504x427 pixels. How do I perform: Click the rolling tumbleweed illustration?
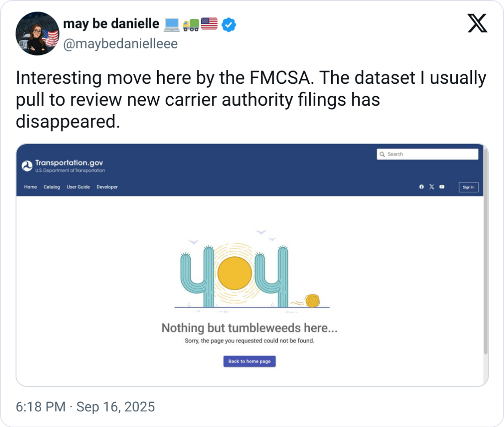tap(312, 301)
